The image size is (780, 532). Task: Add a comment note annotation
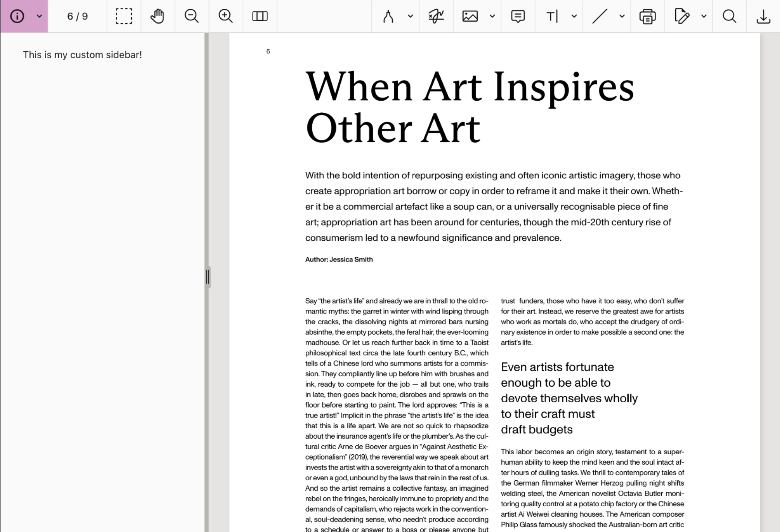[x=518, y=16]
